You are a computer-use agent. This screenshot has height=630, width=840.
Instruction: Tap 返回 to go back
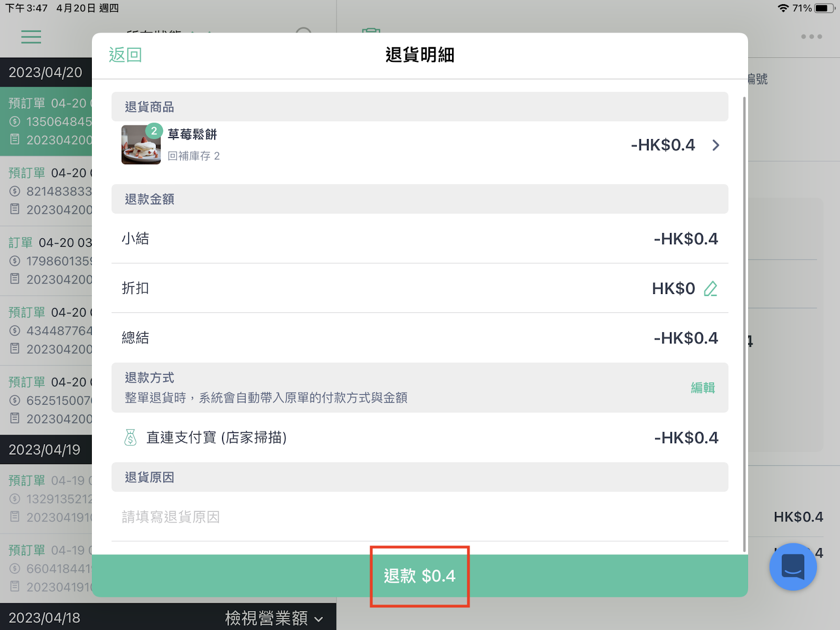(x=125, y=55)
